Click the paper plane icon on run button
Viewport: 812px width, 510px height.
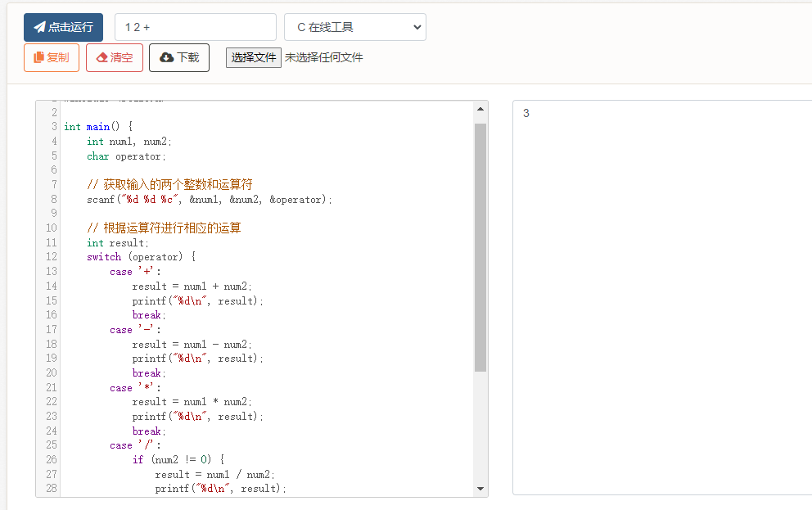(x=39, y=27)
